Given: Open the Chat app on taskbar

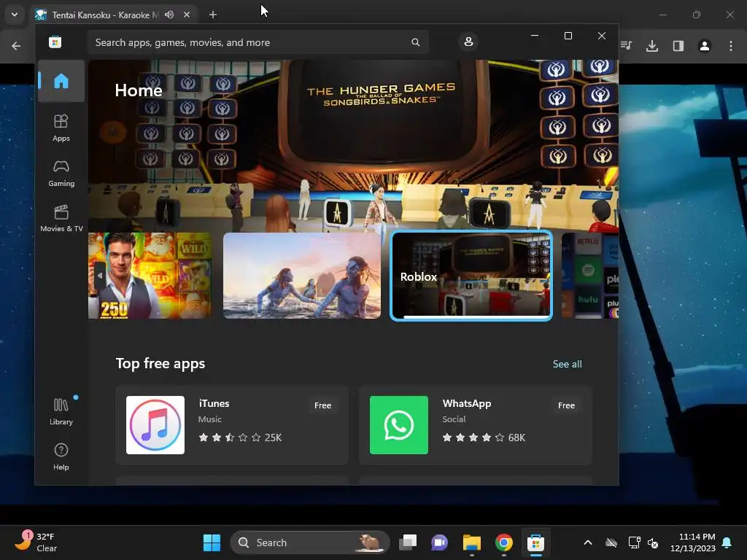Looking at the screenshot, I should (439, 542).
